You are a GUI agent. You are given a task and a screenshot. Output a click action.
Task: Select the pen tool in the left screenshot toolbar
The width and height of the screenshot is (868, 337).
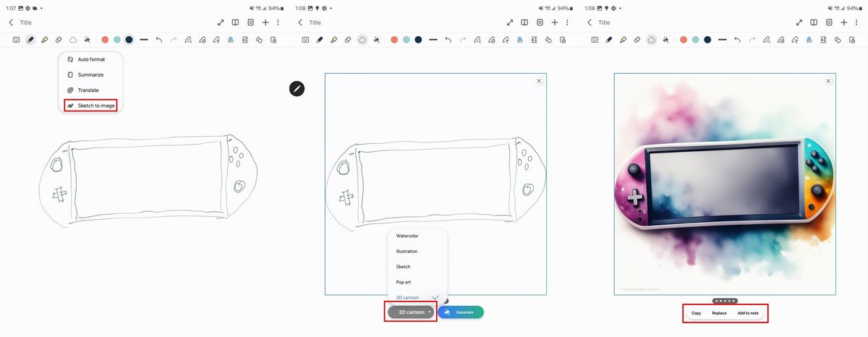(x=30, y=40)
